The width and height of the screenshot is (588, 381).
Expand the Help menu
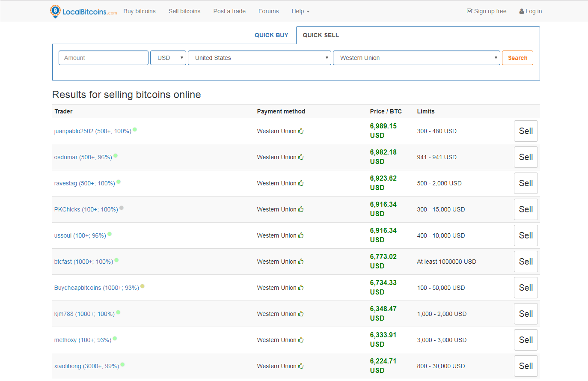pyautogui.click(x=300, y=11)
